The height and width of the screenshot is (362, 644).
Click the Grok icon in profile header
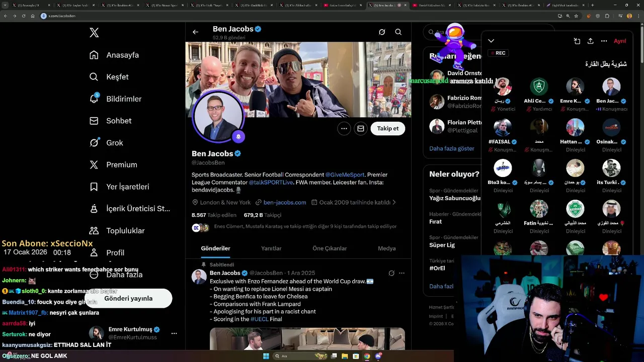click(382, 32)
